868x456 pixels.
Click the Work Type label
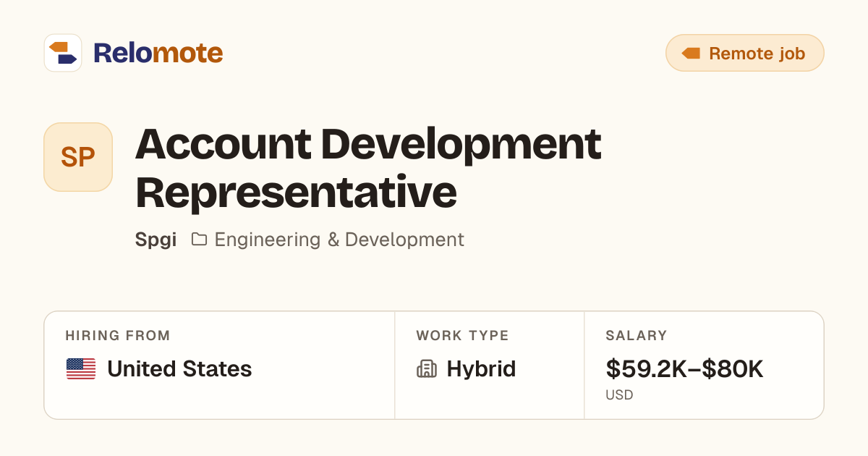462,336
